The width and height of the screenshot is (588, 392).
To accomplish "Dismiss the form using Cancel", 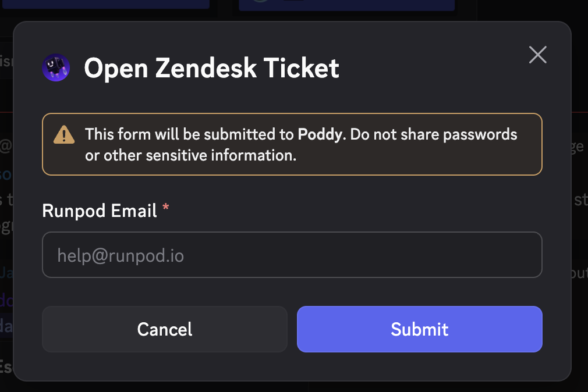I will [x=164, y=329].
